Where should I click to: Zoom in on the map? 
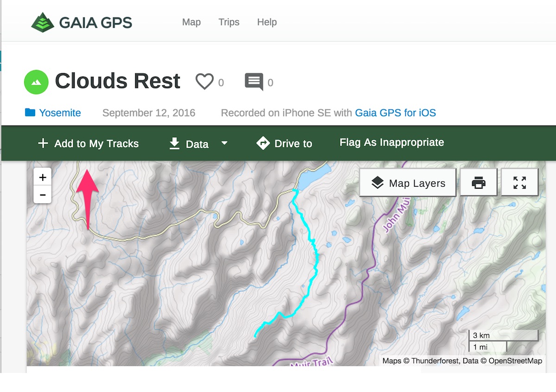(x=43, y=177)
